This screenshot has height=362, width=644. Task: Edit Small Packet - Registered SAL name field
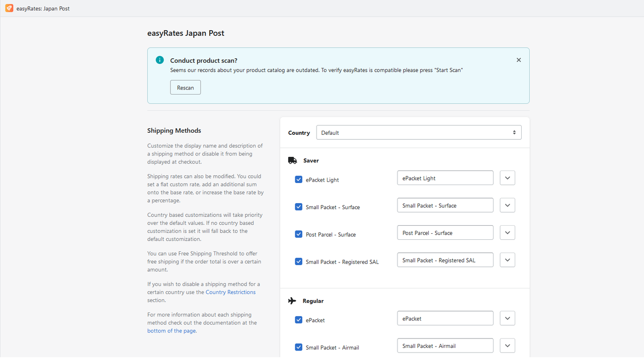445,260
